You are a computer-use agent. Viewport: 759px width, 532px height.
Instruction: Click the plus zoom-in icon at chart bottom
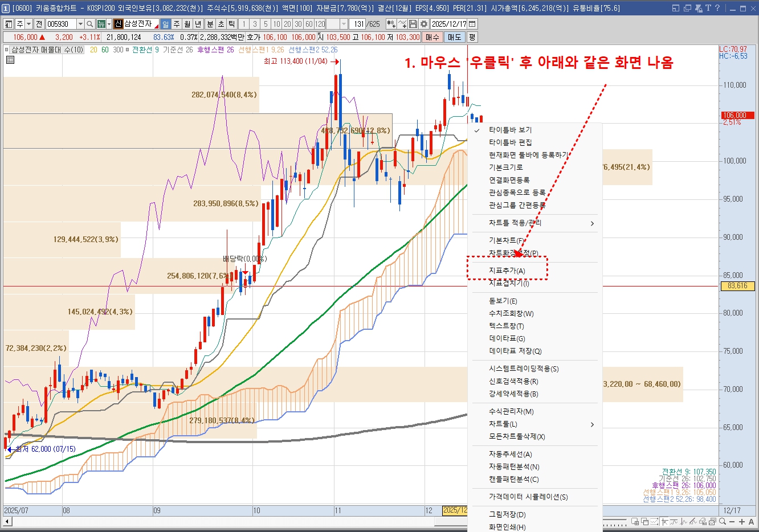click(742, 521)
